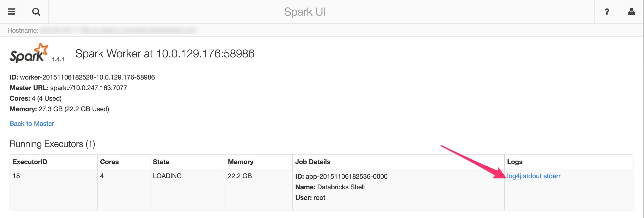This screenshot has width=644, height=218.
Task: Click the user account icon
Action: (x=631, y=12)
